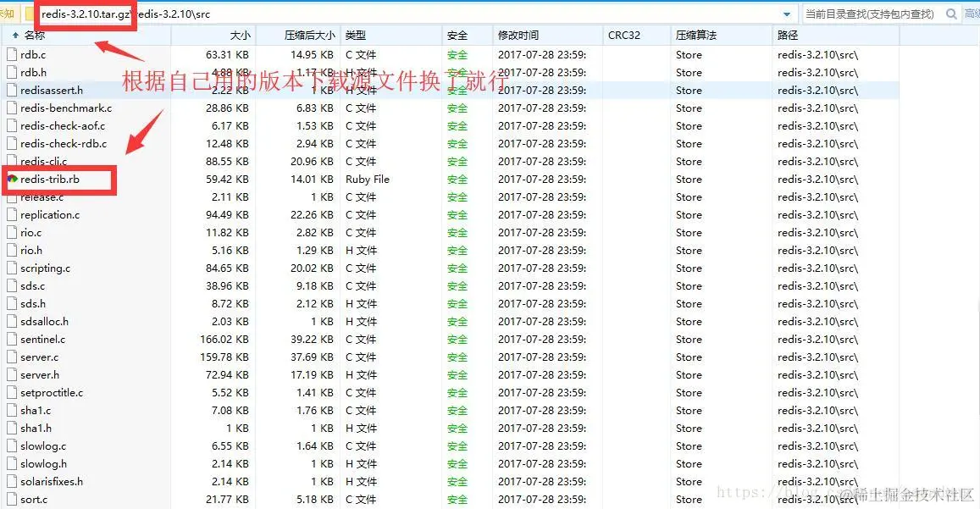Click the 安全 status in scripting.c row
Image resolution: width=980 pixels, height=509 pixels.
coord(457,268)
